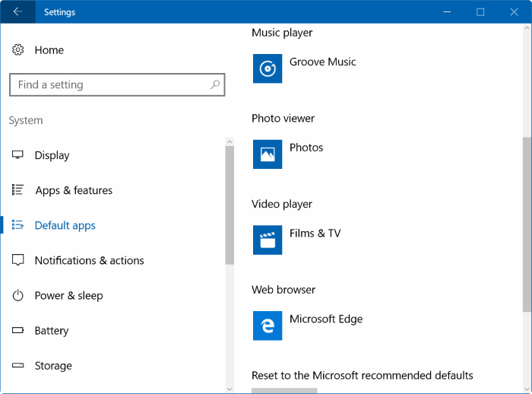Click the Films & TV label
This screenshot has width=532, height=394.
[x=315, y=234]
